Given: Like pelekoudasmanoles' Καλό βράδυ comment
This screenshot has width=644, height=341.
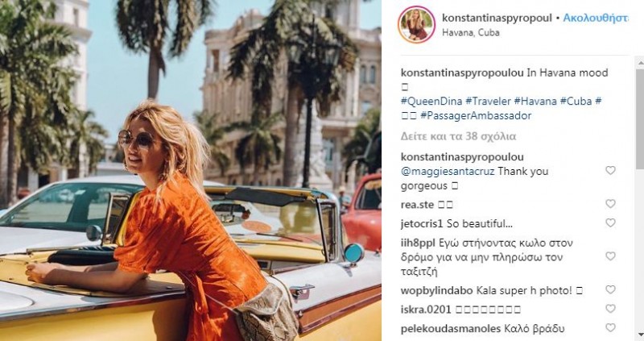Looking at the screenshot, I should click(x=610, y=327).
